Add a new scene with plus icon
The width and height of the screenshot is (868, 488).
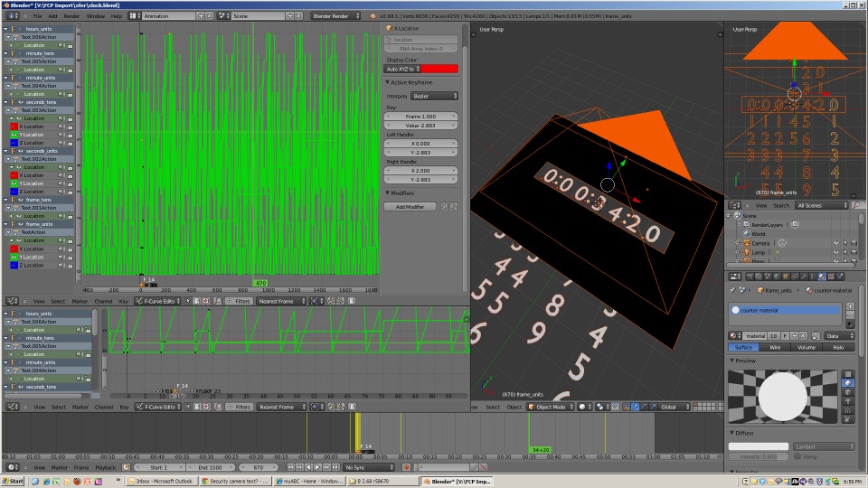[x=290, y=16]
